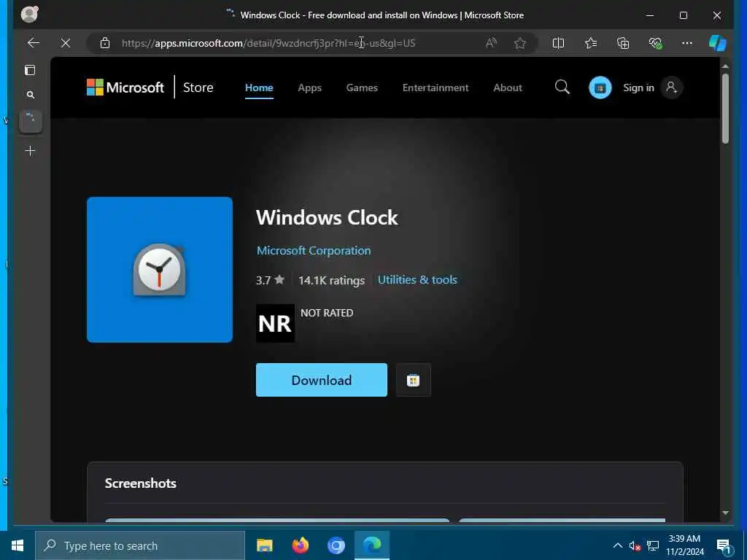Click Sign in
Screen dimensions: 747x560
(x=638, y=87)
